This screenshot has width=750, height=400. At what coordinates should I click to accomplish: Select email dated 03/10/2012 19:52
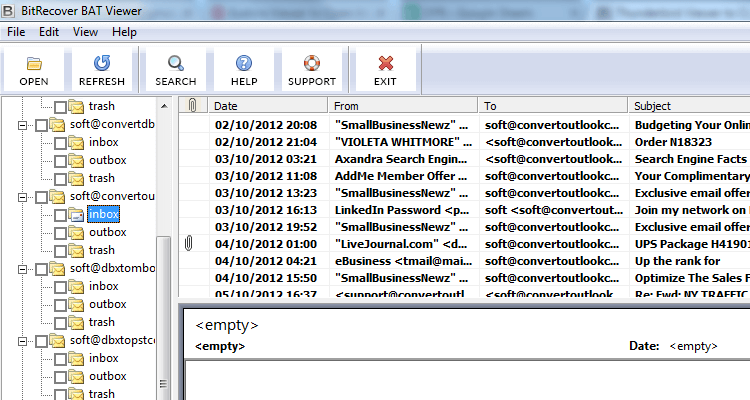coord(464,227)
